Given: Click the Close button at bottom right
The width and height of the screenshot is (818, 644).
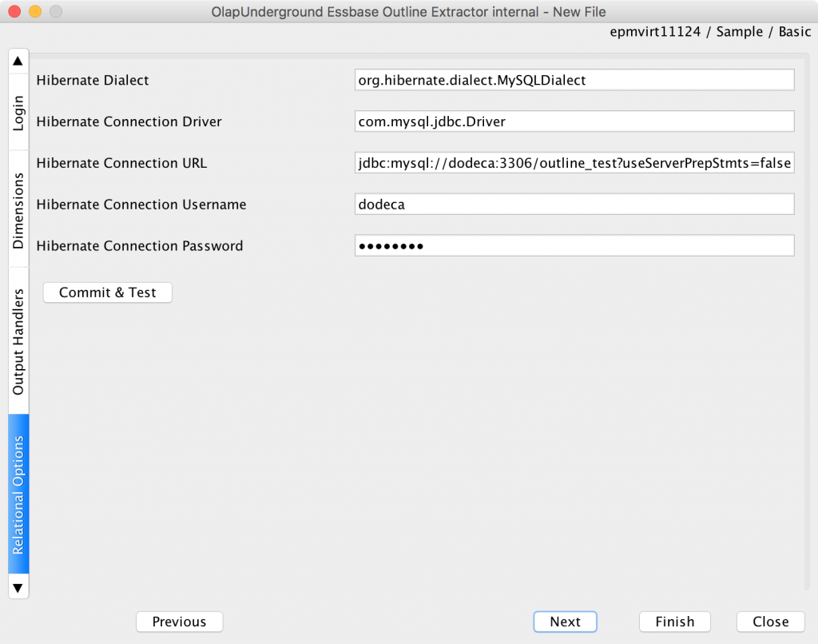Looking at the screenshot, I should (x=771, y=622).
